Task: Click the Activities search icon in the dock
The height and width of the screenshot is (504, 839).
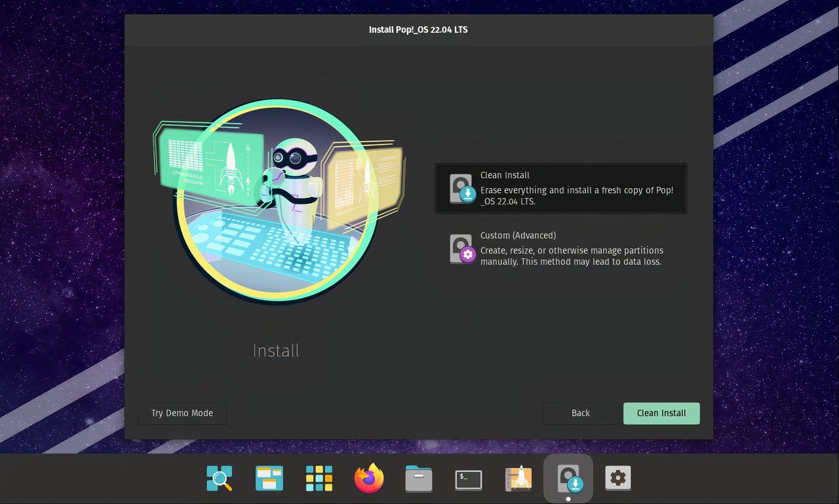Action: (x=219, y=478)
